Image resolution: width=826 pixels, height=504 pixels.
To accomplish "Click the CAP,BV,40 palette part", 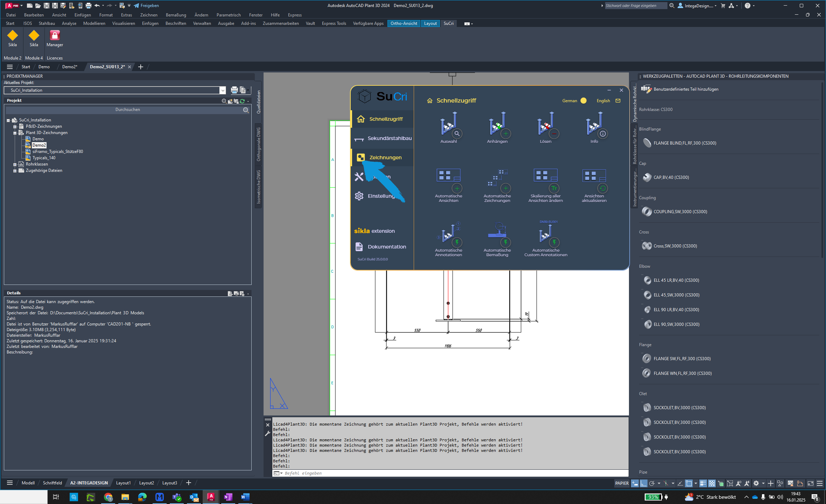I will 666,177.
